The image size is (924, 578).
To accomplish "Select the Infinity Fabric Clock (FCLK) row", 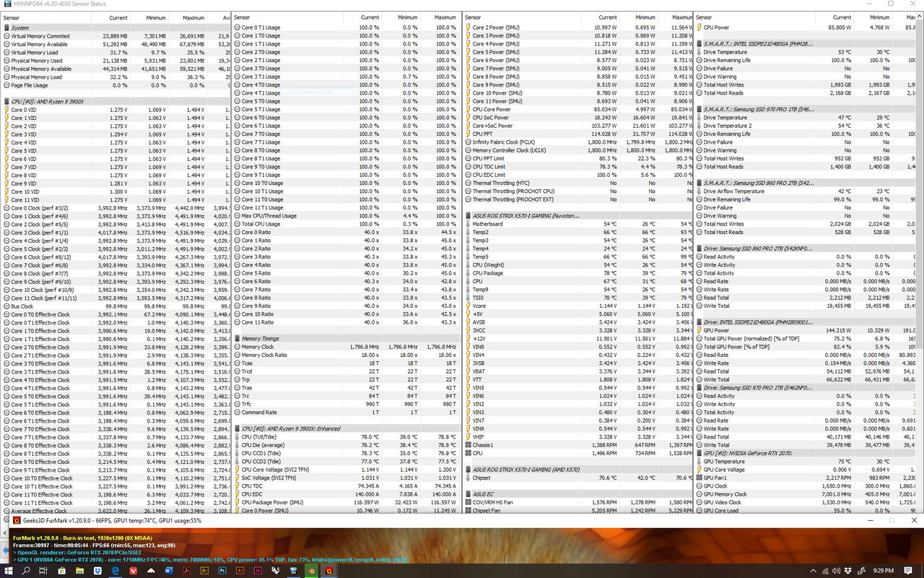I will point(577,142).
